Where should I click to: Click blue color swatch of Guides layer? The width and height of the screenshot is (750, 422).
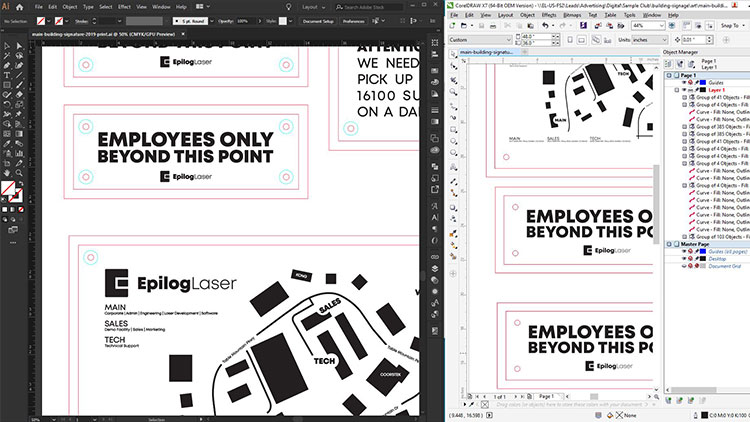point(703,82)
